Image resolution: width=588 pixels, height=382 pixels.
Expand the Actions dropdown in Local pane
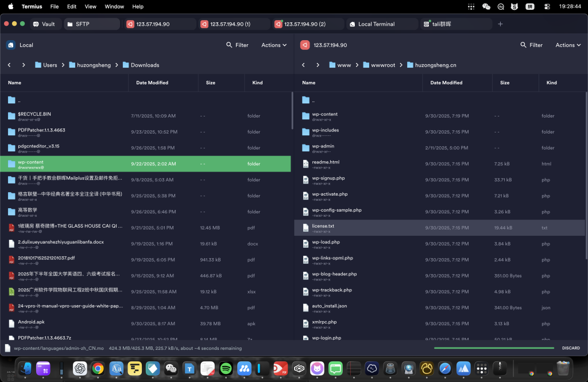(x=274, y=45)
